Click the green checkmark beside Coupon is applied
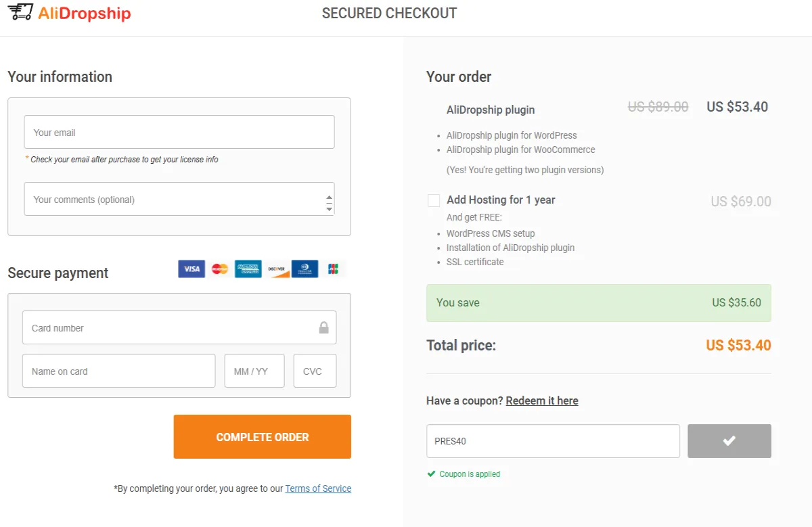812x527 pixels. 431,474
